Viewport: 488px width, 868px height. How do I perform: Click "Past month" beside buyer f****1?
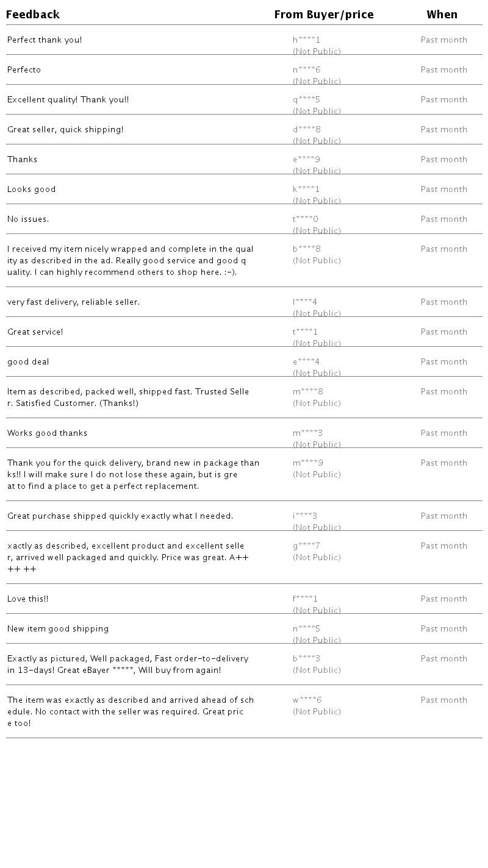click(x=443, y=599)
